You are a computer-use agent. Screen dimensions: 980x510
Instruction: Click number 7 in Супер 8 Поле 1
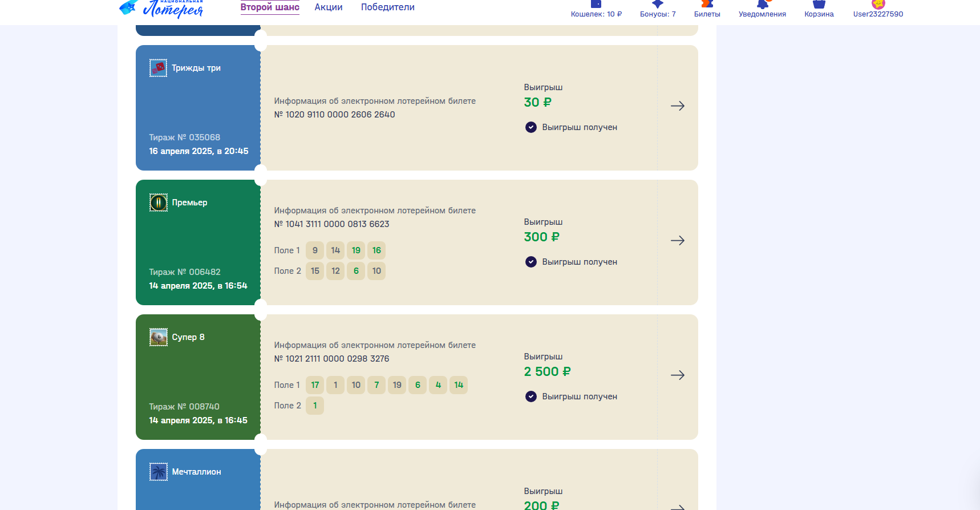(x=376, y=385)
